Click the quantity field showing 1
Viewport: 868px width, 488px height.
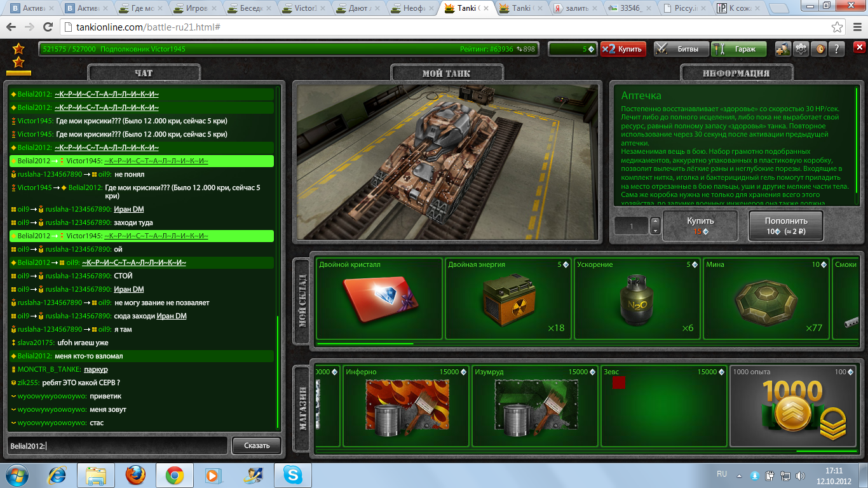(631, 226)
